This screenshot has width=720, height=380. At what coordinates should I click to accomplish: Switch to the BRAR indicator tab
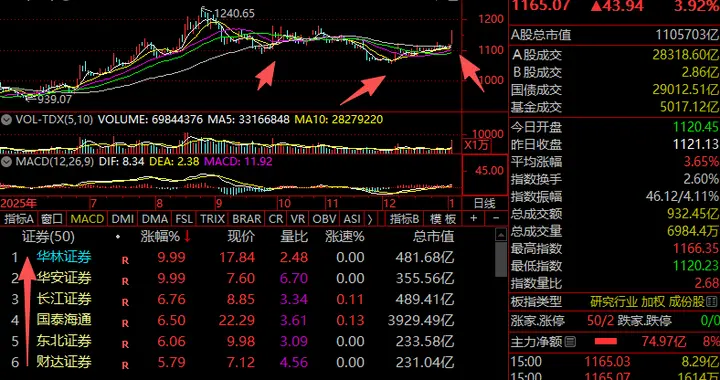tap(247, 219)
